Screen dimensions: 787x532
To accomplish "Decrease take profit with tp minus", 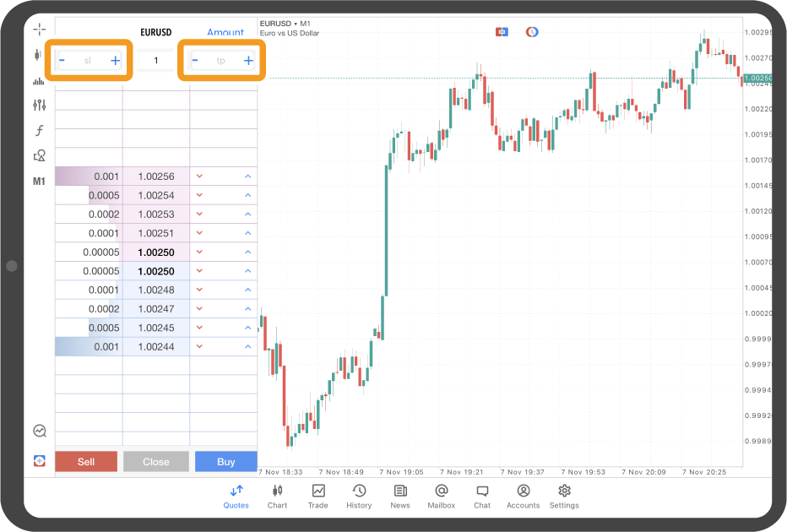I will (x=195, y=61).
